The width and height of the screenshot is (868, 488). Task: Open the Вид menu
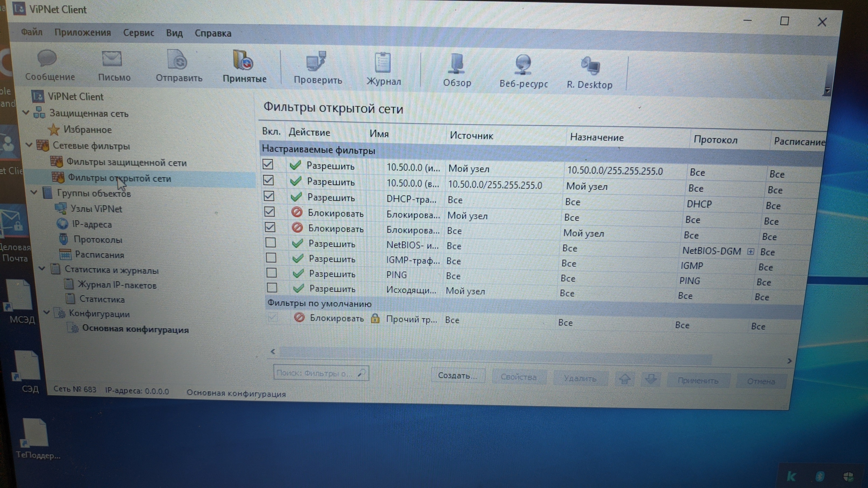click(174, 33)
